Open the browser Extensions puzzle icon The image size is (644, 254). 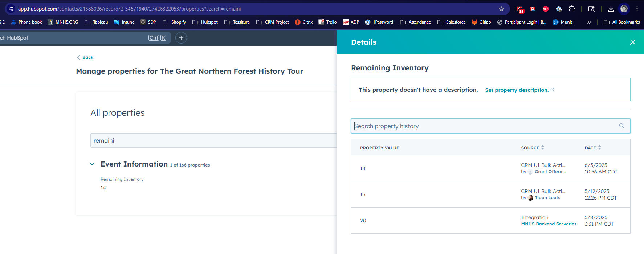572,9
